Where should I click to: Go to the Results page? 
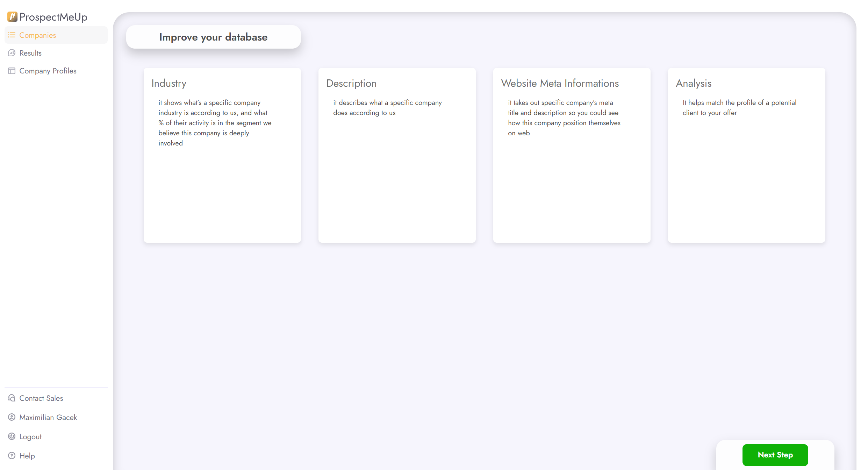click(30, 53)
